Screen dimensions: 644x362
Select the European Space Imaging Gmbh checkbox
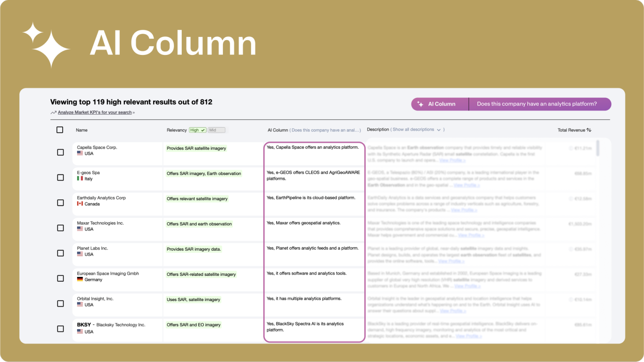pos(61,279)
